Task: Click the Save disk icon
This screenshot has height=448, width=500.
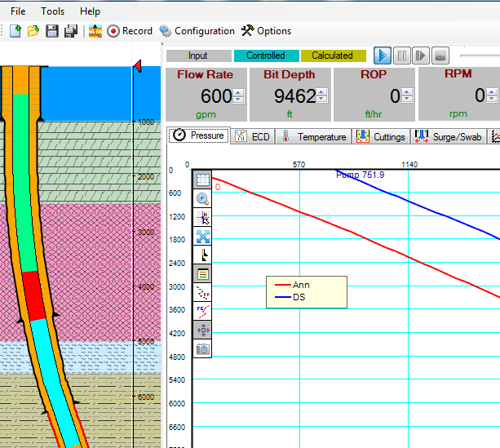Action: pyautogui.click(x=52, y=31)
